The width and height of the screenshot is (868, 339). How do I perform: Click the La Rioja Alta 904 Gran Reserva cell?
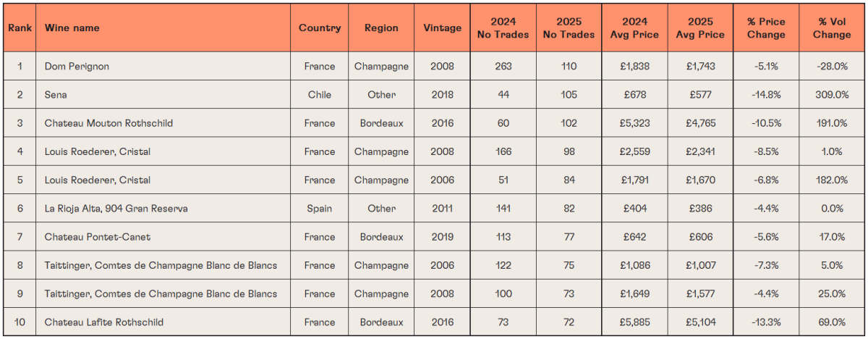point(164,209)
